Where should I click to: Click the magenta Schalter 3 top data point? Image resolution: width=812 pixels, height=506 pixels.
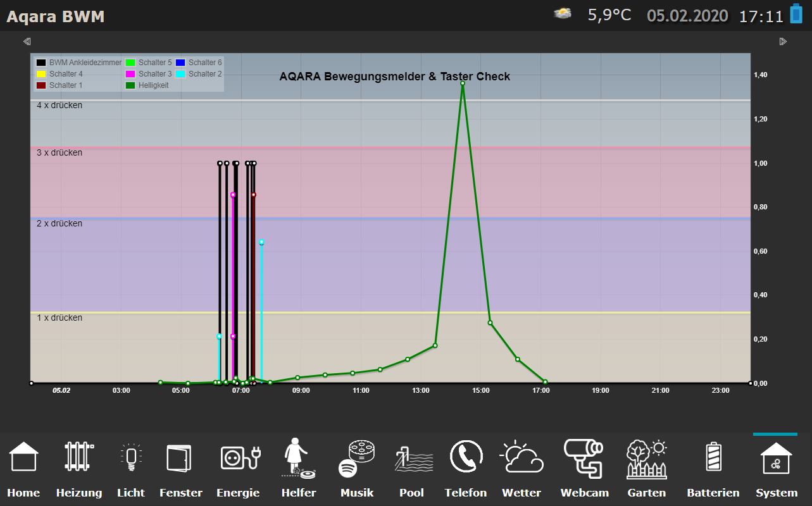pyautogui.click(x=233, y=195)
